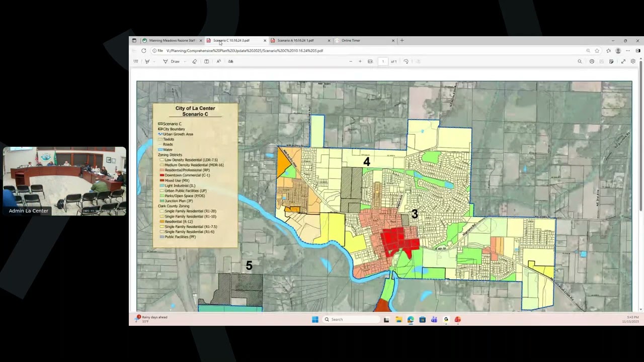
Task: Open Edge Settings and more menu
Action: pyautogui.click(x=628, y=51)
